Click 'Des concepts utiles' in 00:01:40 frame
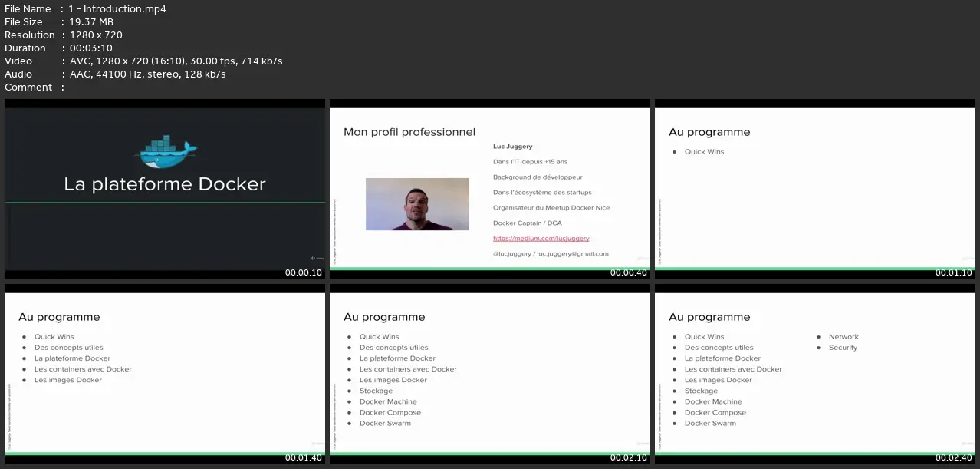 [x=68, y=348]
